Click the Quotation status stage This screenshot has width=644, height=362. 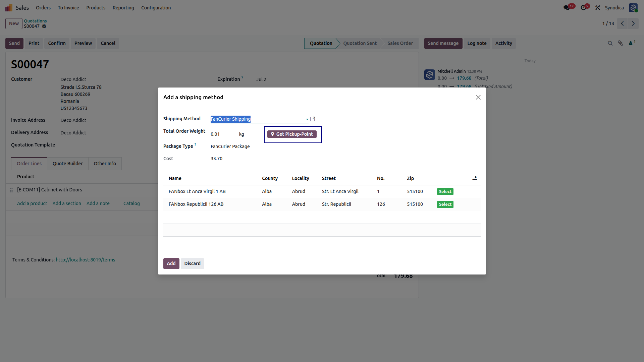coord(321,43)
